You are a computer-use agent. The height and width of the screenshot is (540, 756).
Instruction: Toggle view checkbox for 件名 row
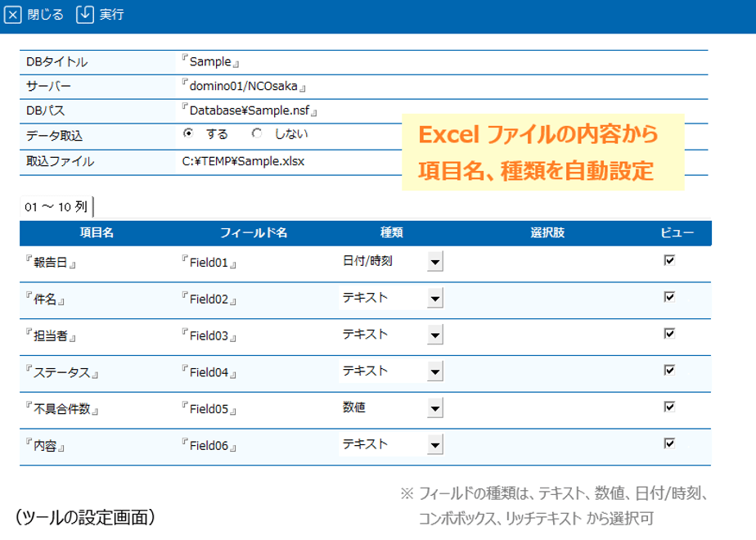tap(669, 297)
